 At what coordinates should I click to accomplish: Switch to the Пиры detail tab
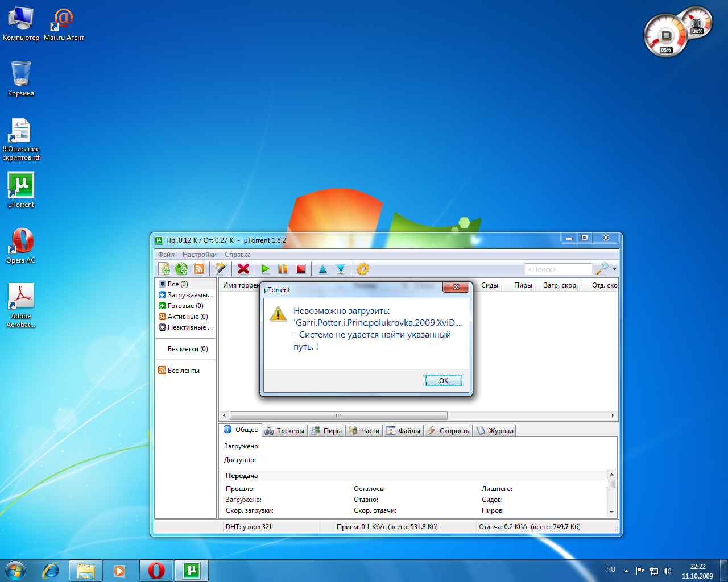click(x=326, y=431)
